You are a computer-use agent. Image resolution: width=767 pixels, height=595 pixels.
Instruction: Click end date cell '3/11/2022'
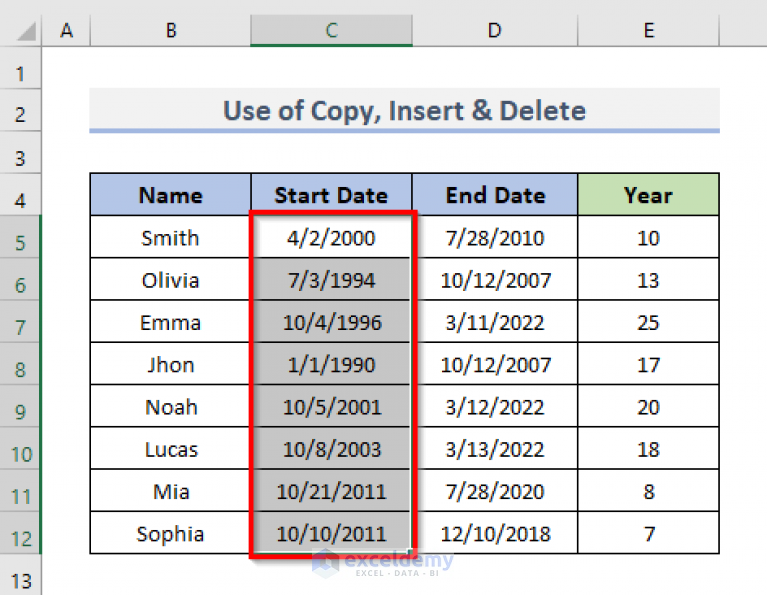[x=495, y=322]
